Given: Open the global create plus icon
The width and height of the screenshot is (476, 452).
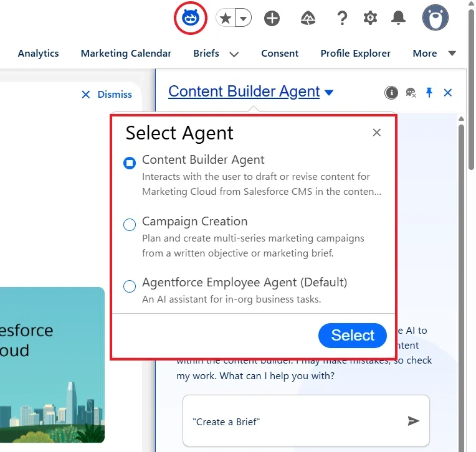Looking at the screenshot, I should click(272, 18).
